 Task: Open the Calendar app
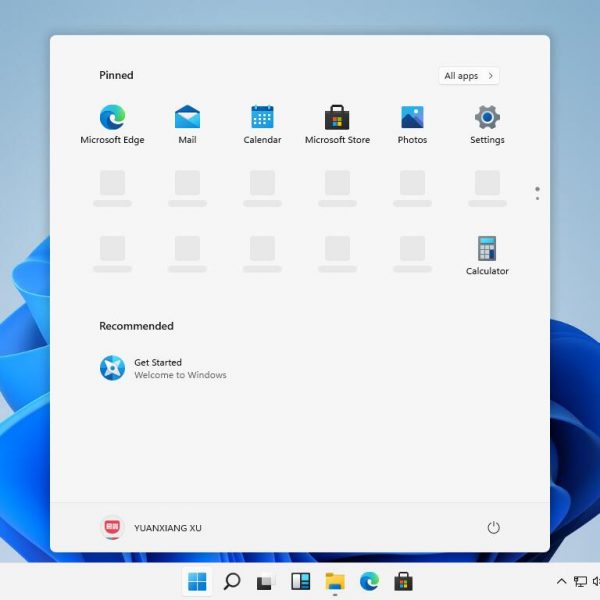point(262,125)
